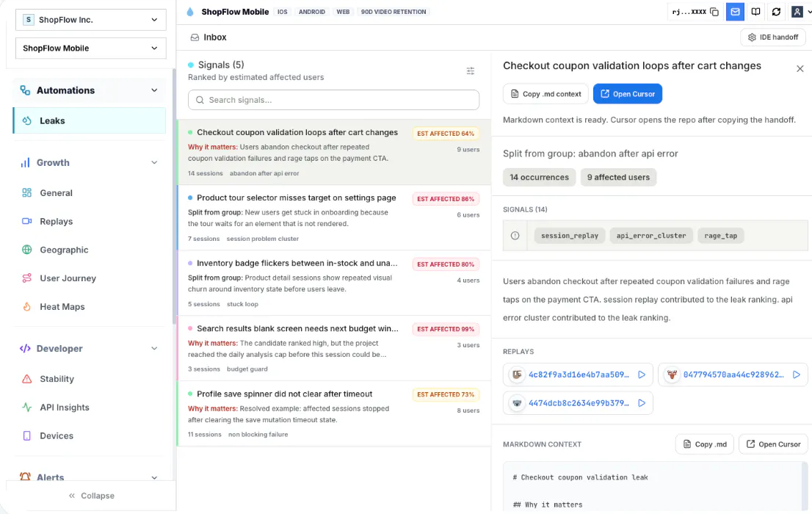Click the 9 affected users chip
Viewport: 812px width, 514px height.
pos(618,177)
